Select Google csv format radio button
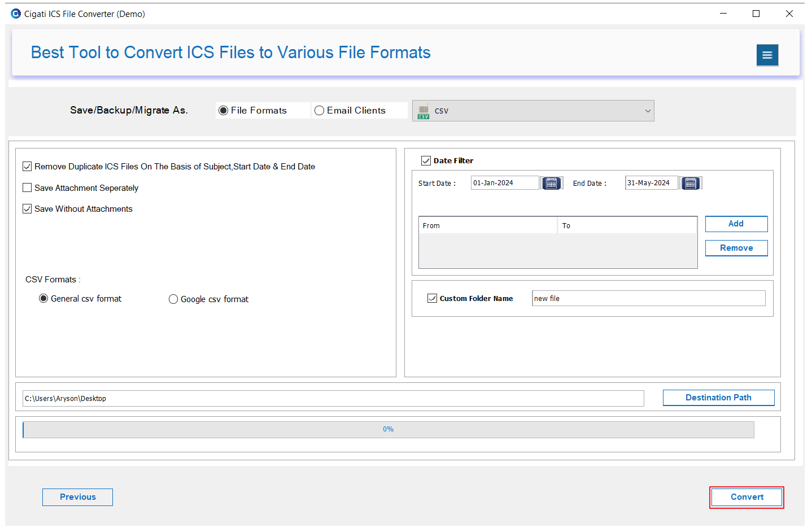Image resolution: width=812 pixels, height=532 pixels. [173, 299]
